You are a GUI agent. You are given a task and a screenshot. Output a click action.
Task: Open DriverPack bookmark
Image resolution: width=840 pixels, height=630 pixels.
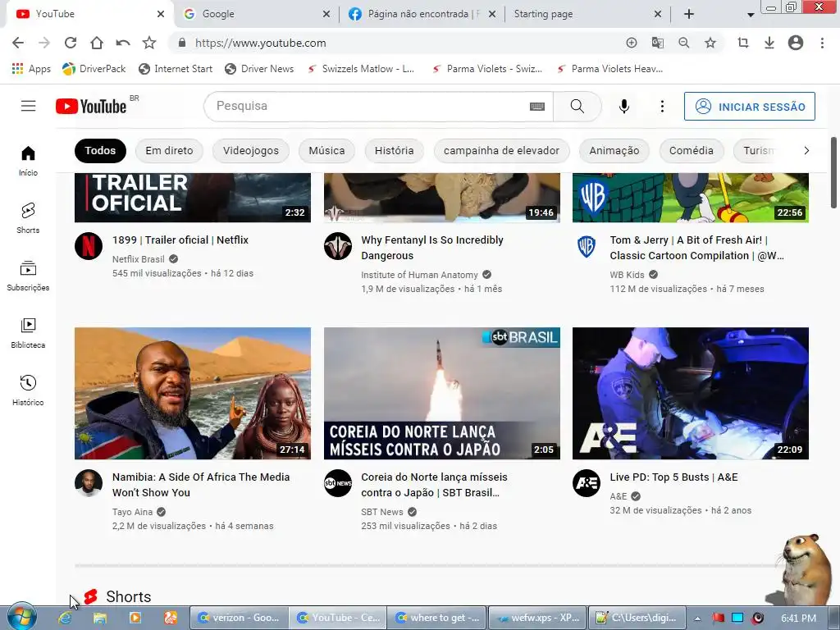(94, 69)
